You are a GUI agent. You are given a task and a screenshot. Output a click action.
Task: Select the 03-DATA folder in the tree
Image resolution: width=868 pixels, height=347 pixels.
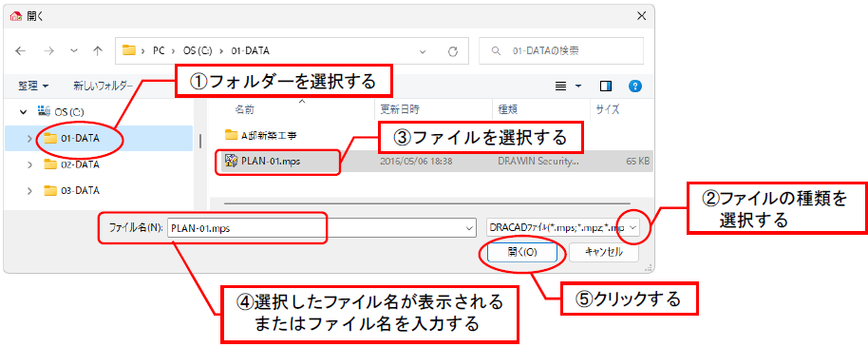(72, 190)
